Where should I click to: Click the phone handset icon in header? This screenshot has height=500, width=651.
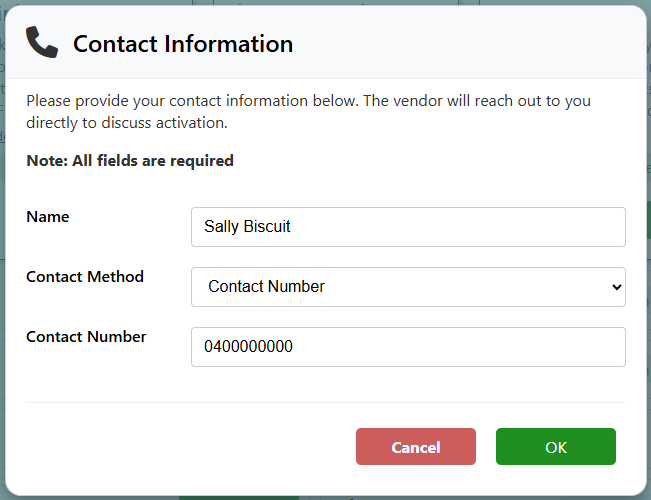click(x=42, y=43)
